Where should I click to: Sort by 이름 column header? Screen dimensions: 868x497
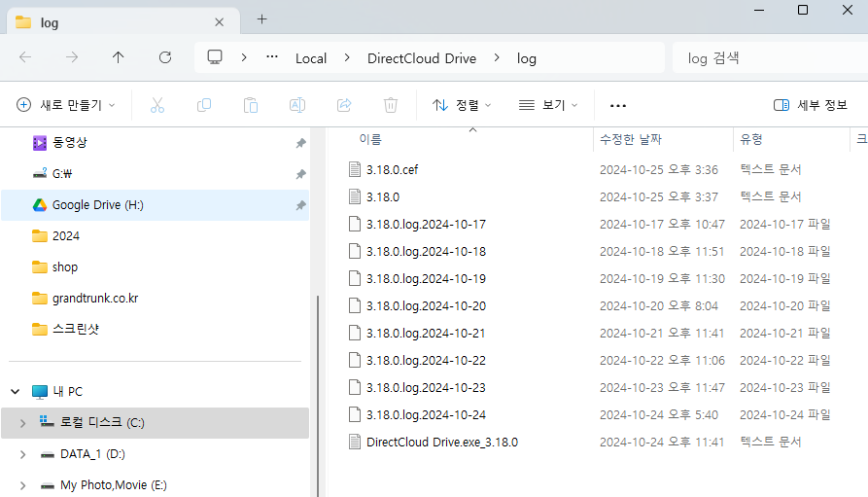(x=370, y=139)
